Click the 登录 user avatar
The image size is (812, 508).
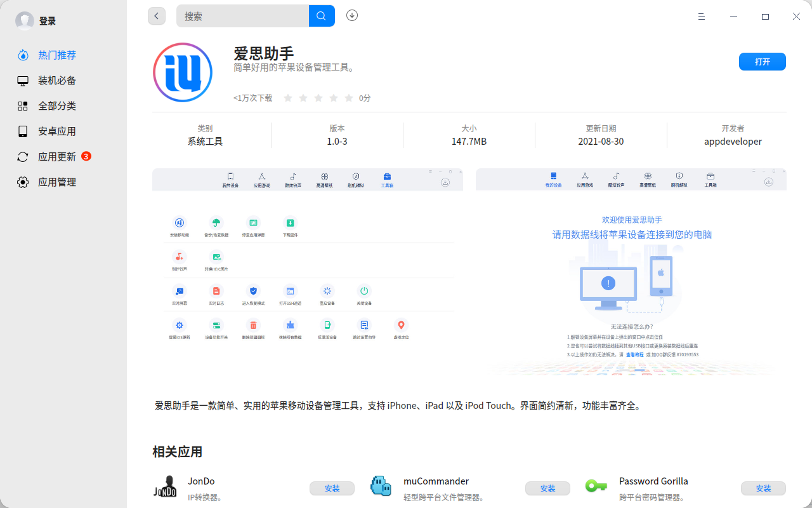(25, 21)
